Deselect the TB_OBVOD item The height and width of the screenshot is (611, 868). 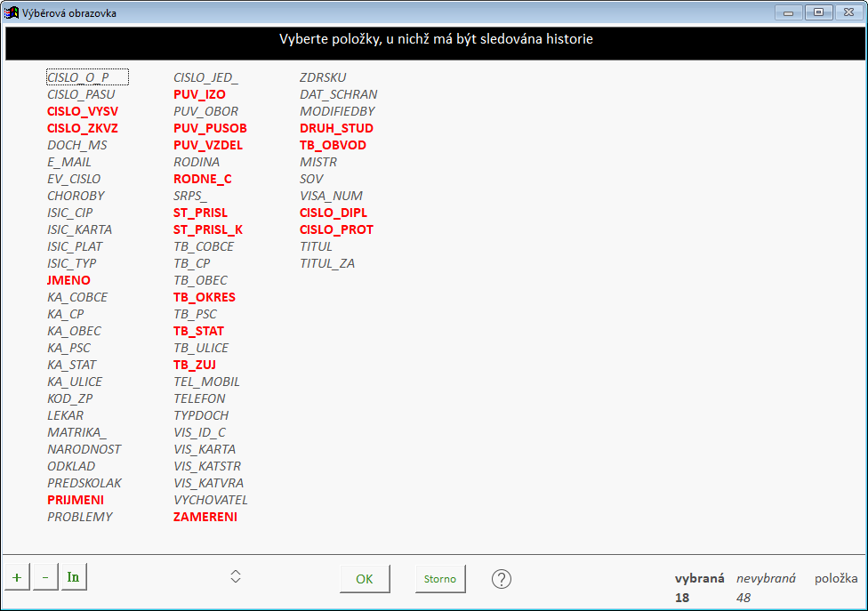pyautogui.click(x=333, y=145)
